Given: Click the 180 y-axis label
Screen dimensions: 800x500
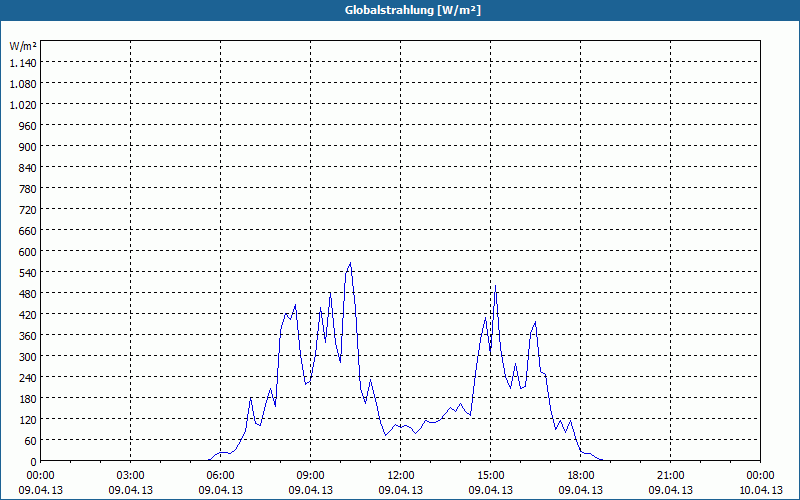Looking at the screenshot, I should click(x=28, y=398).
